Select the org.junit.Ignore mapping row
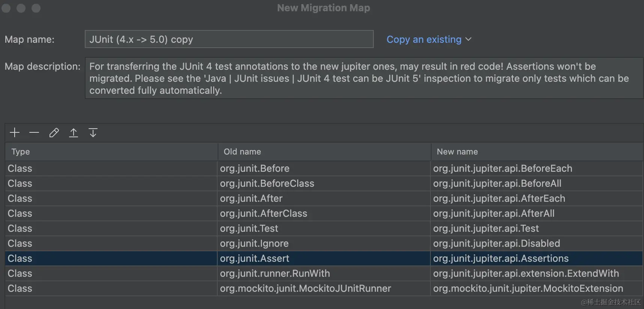Image resolution: width=644 pixels, height=309 pixels. point(254,243)
